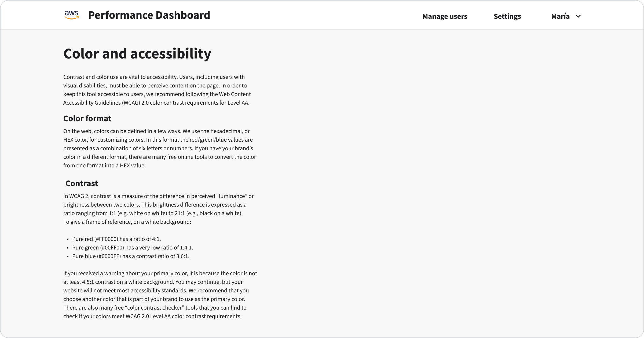Select the Color and accessibility page heading
This screenshot has width=644, height=338.
tap(137, 54)
